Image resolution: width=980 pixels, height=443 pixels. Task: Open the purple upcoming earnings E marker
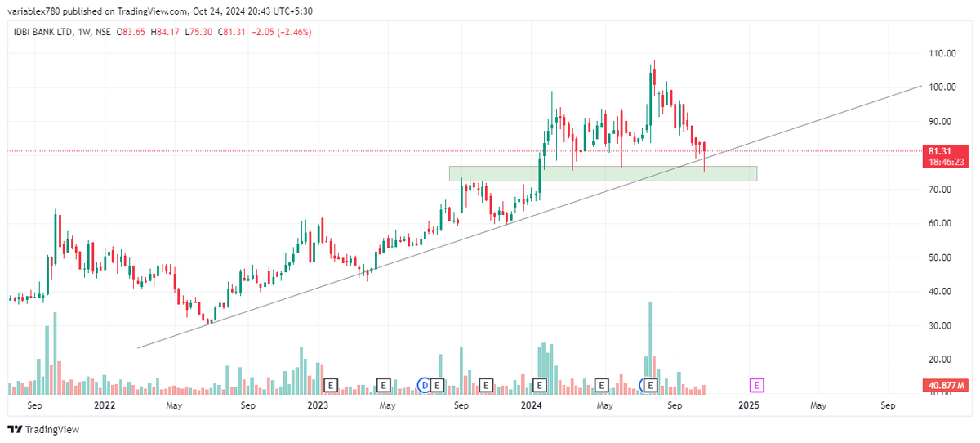point(757,384)
